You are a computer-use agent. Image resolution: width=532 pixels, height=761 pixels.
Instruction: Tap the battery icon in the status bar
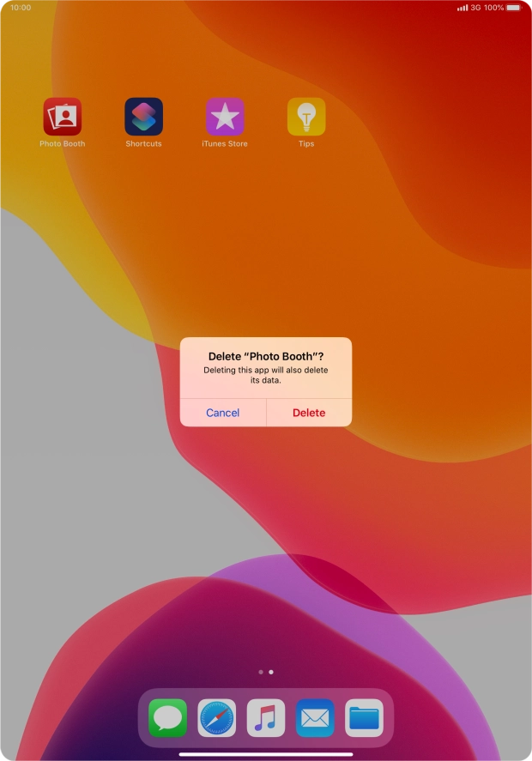point(514,8)
